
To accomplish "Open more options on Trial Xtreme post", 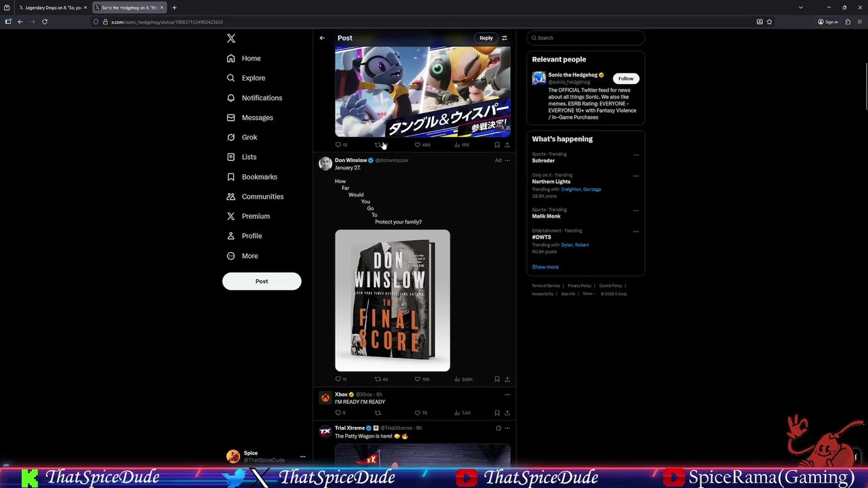I will 507,428.
